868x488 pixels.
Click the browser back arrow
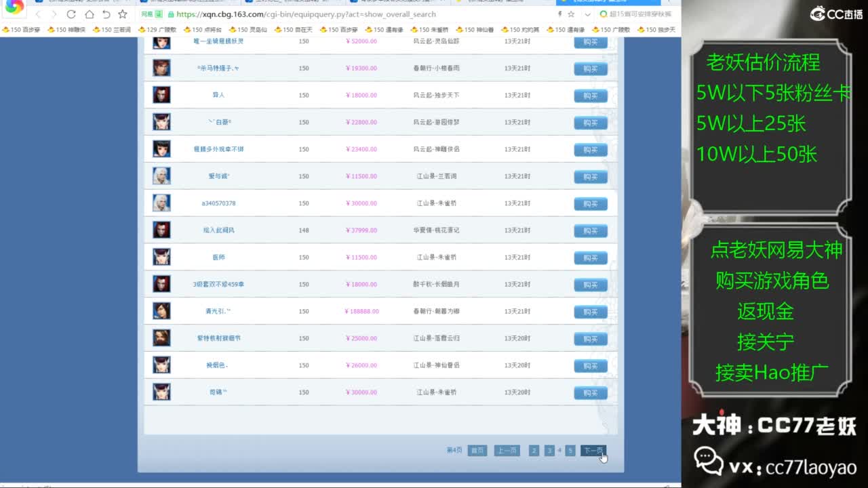pos(38,14)
